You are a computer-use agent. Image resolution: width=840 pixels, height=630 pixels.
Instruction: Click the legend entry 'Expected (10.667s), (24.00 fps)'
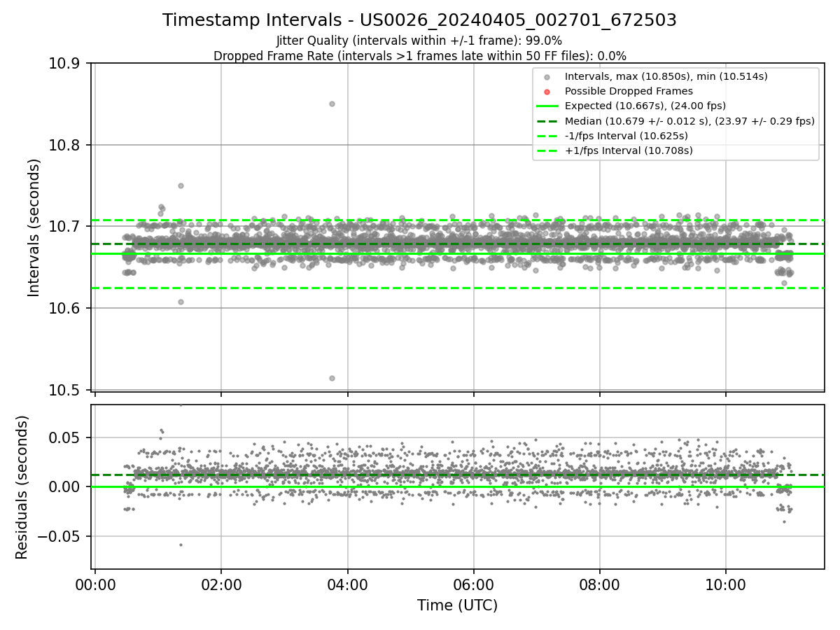(645, 106)
